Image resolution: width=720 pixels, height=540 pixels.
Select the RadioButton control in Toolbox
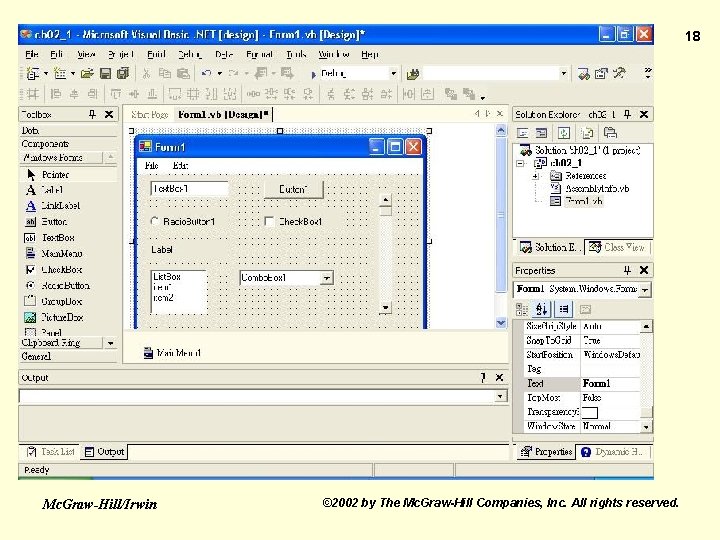[x=68, y=286]
